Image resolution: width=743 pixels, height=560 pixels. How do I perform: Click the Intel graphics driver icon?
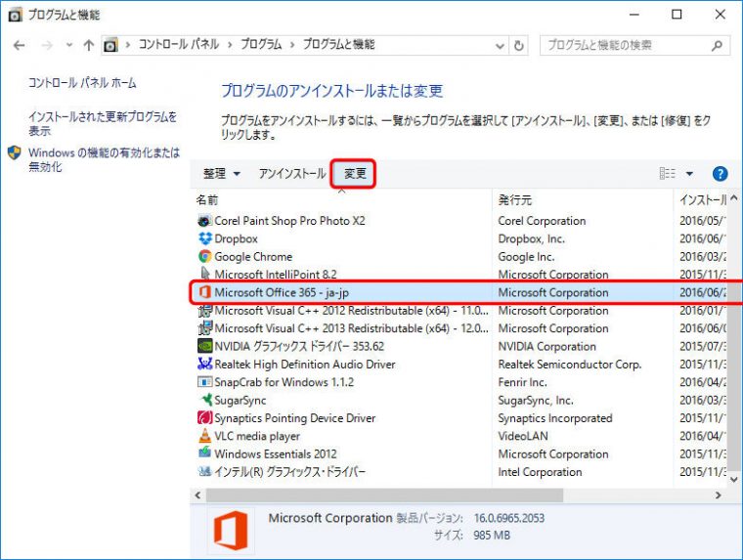click(204, 471)
